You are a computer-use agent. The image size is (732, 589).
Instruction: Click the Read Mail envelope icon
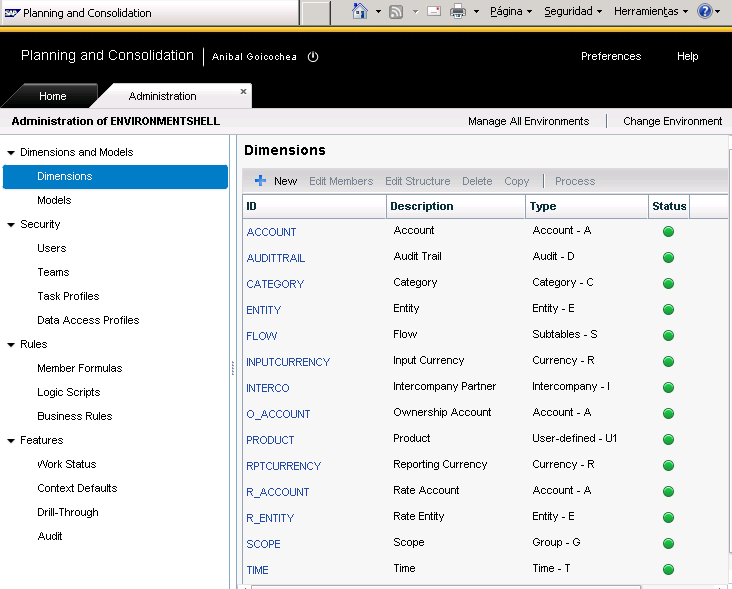(x=434, y=12)
